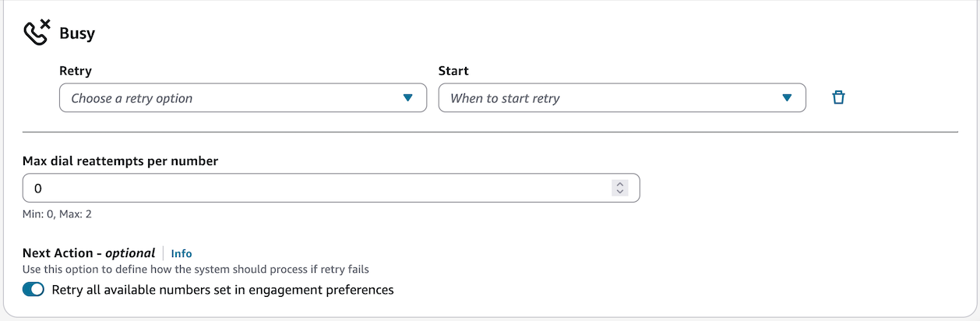980x321 pixels.
Task: Click the Busy section heading
Action: pyautogui.click(x=77, y=34)
